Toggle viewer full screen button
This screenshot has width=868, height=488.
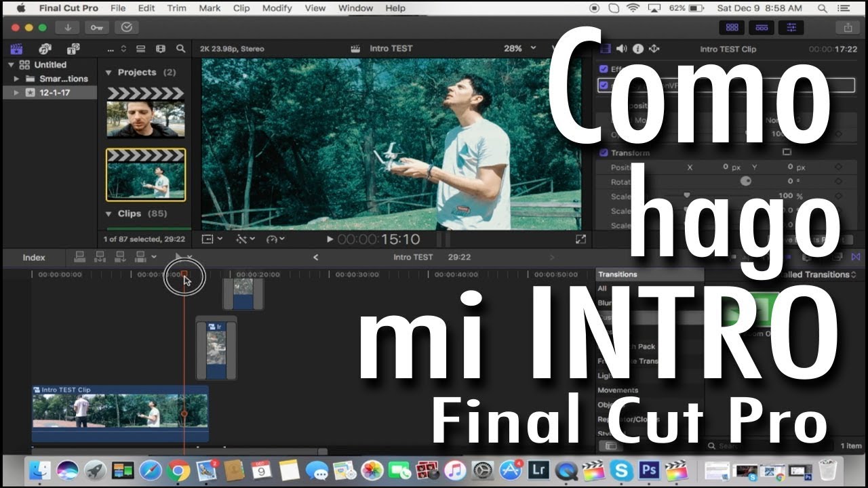580,239
